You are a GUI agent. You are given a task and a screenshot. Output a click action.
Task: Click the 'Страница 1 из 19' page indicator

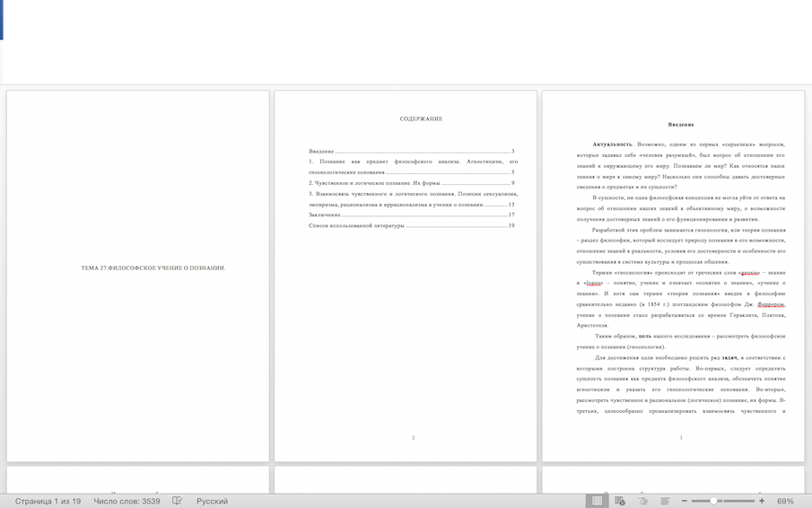click(x=48, y=501)
